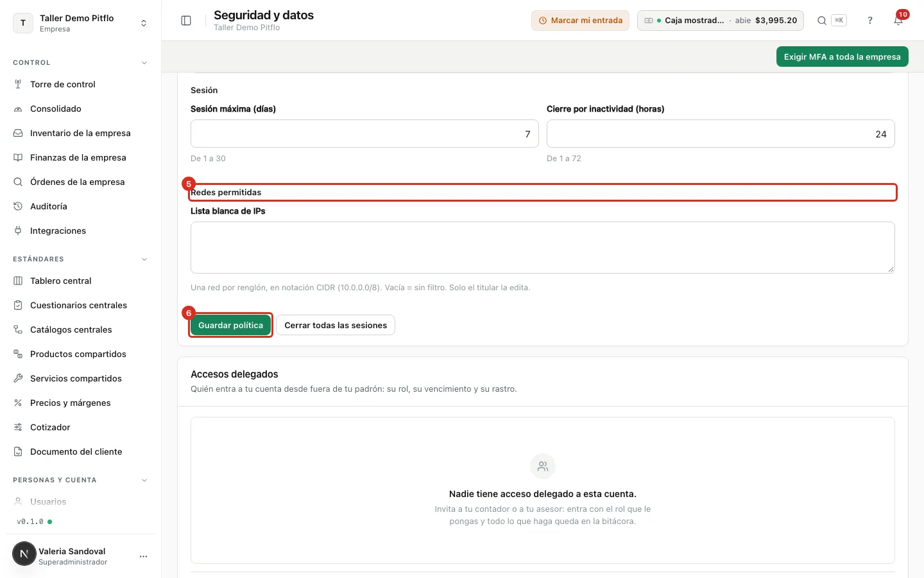Click the Auditoría history icon
924x578 pixels.
pos(18,206)
